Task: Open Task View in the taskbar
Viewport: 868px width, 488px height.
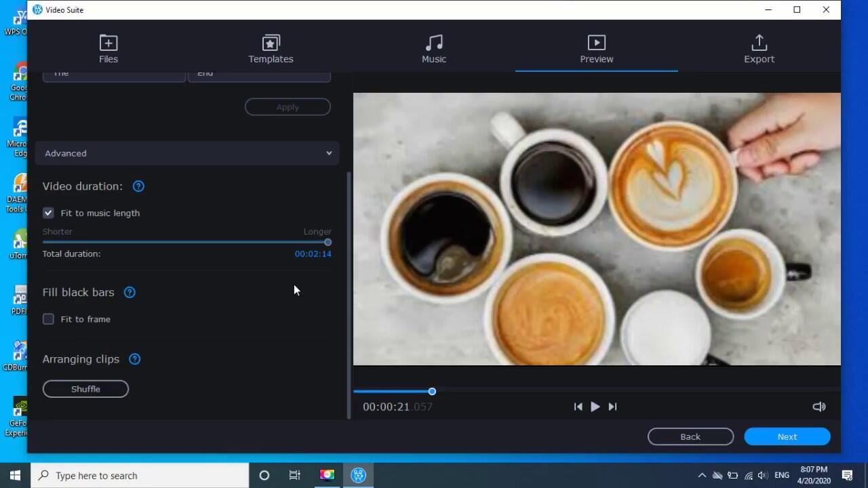Action: click(x=295, y=475)
